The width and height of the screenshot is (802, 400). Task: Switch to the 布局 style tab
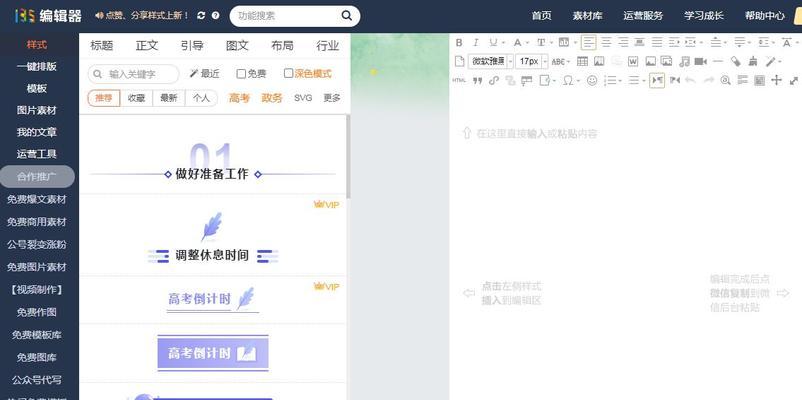(x=282, y=46)
